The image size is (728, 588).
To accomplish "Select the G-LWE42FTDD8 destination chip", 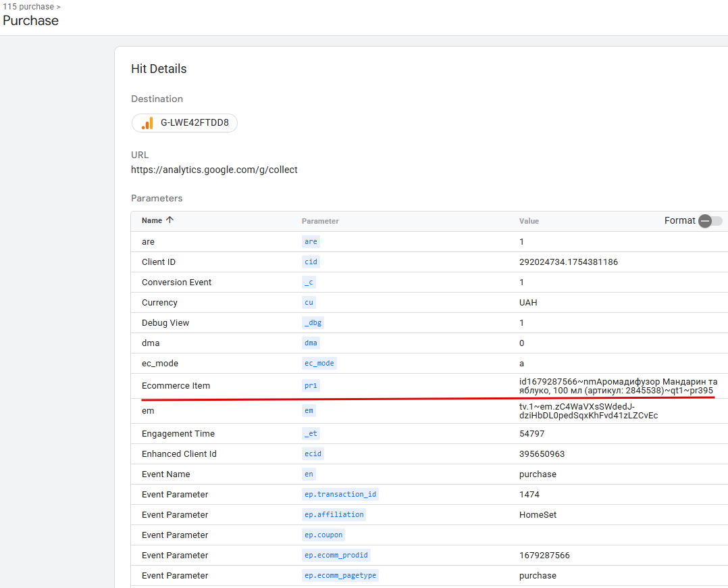I will tap(185, 123).
